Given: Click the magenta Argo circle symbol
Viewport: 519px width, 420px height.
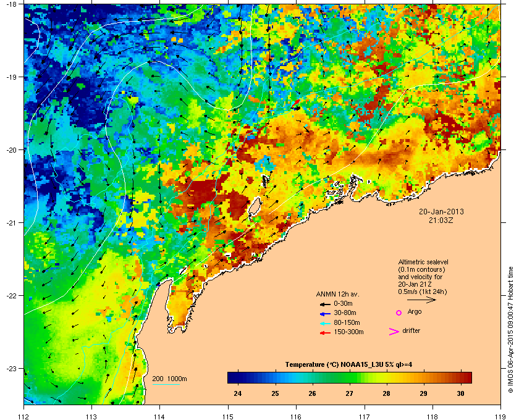Looking at the screenshot, I should [x=399, y=313].
